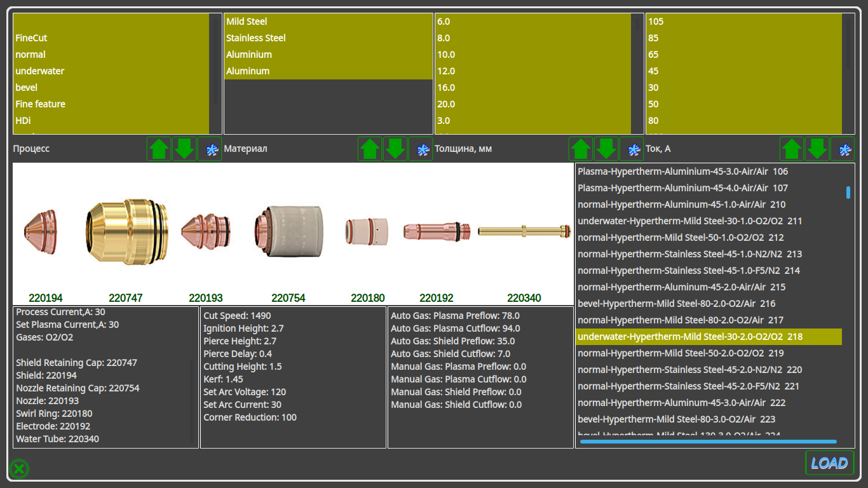Select the FineCut process option
The height and width of the screenshot is (488, 868).
tap(32, 38)
